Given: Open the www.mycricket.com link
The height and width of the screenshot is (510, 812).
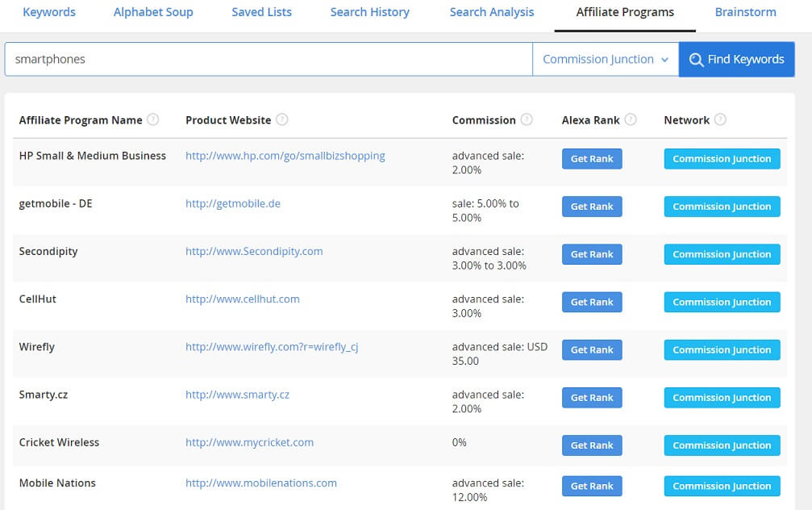Looking at the screenshot, I should pyautogui.click(x=250, y=442).
